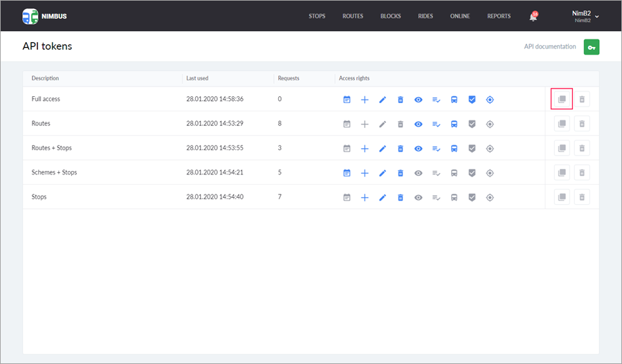
Task: Toggle the bus icon right for Full access
Action: tap(454, 100)
